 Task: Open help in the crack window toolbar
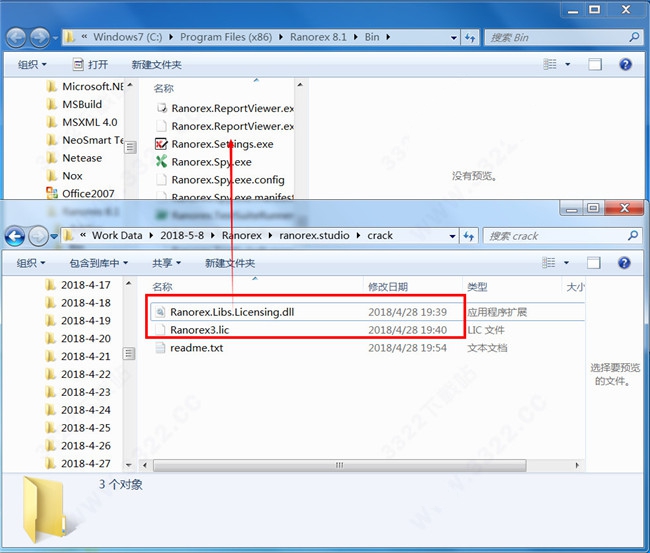click(624, 263)
